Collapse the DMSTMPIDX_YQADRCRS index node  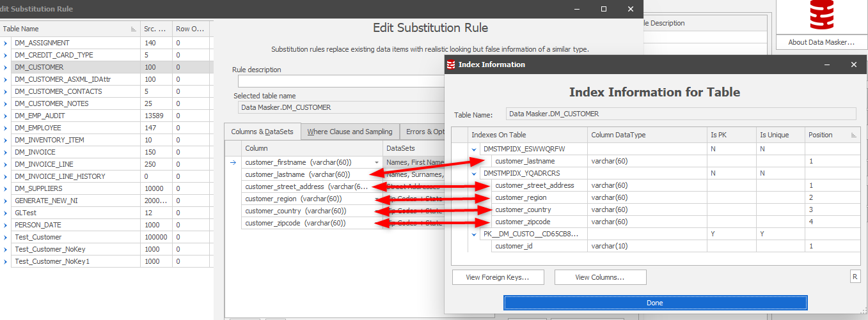pyautogui.click(x=475, y=173)
